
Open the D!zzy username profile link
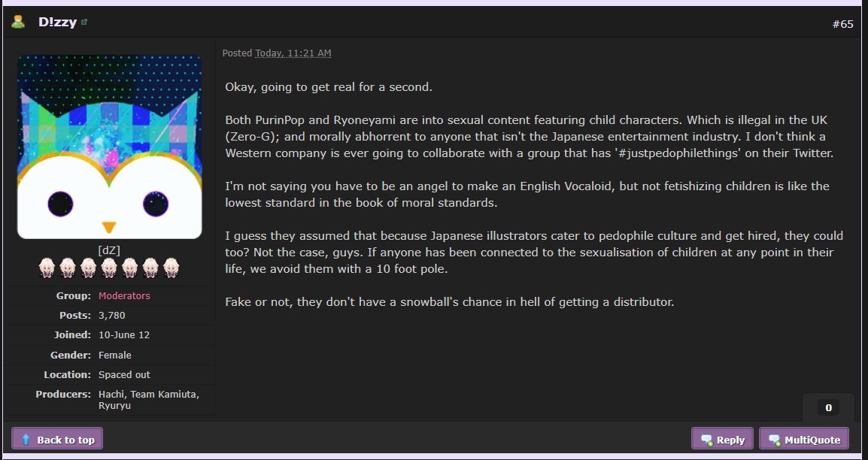[58, 22]
